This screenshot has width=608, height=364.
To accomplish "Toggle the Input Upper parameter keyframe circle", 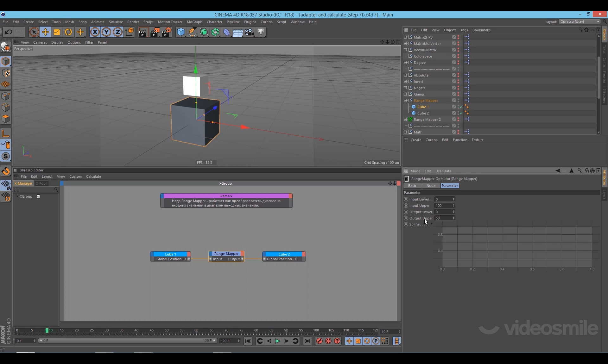I will tap(406, 206).
